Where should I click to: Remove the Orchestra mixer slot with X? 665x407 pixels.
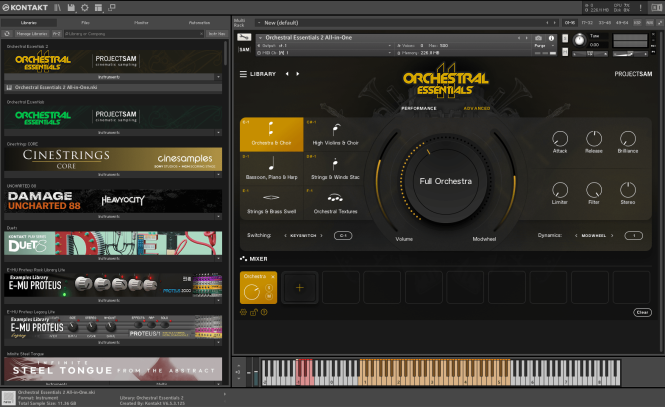273,276
